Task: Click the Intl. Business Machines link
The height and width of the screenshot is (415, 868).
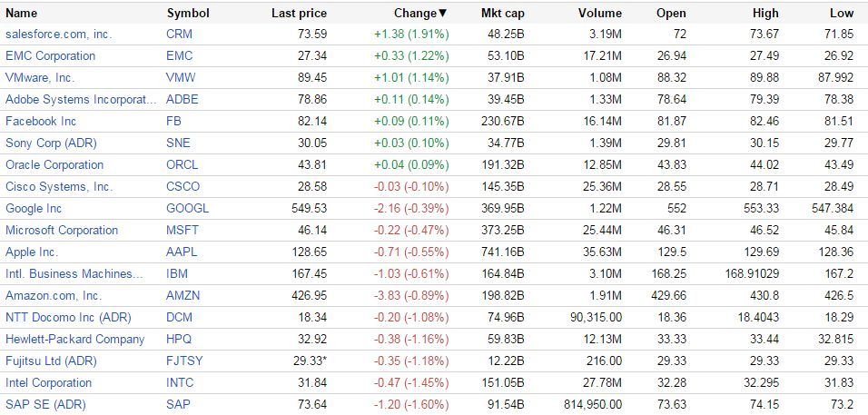Action: [74, 273]
